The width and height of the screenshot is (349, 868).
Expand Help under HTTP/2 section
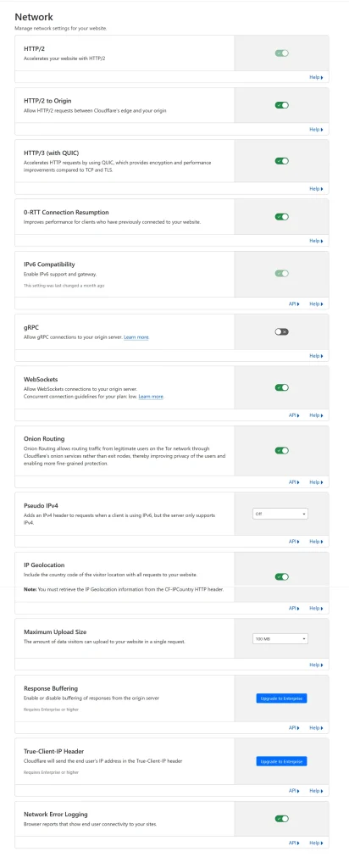(x=316, y=77)
